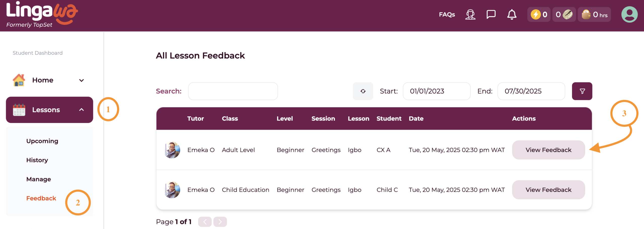Screen dimensions: 644x229
Task: View streak points via the lightning icon
Action: (x=539, y=14)
